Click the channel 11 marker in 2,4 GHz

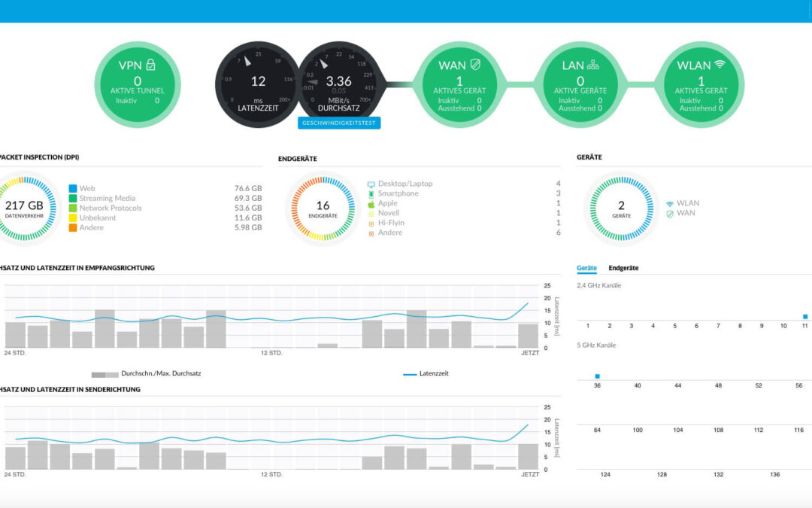pos(804,316)
